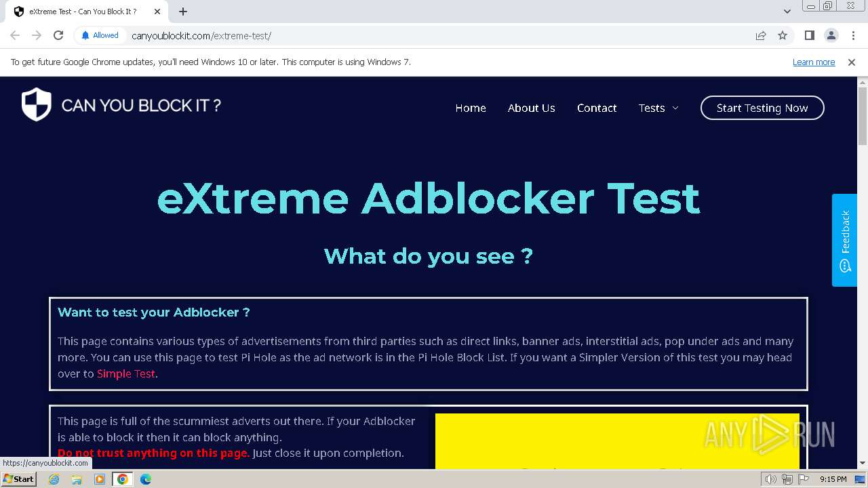Open the Feedback side tab
The height and width of the screenshot is (488, 868).
[x=845, y=240]
